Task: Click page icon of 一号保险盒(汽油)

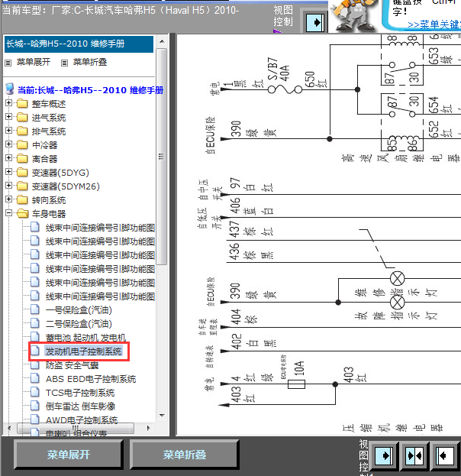Action: tap(35, 309)
